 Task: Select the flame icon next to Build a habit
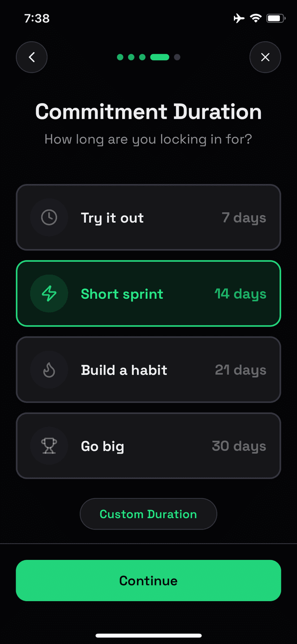click(49, 370)
